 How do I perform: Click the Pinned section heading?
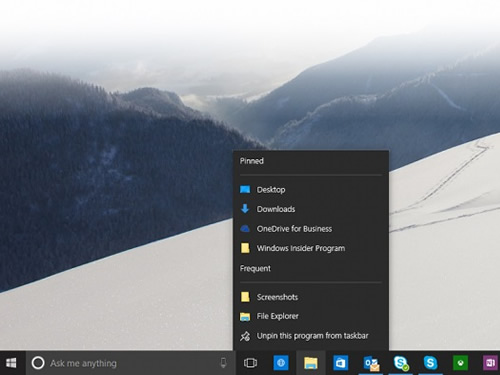252,161
